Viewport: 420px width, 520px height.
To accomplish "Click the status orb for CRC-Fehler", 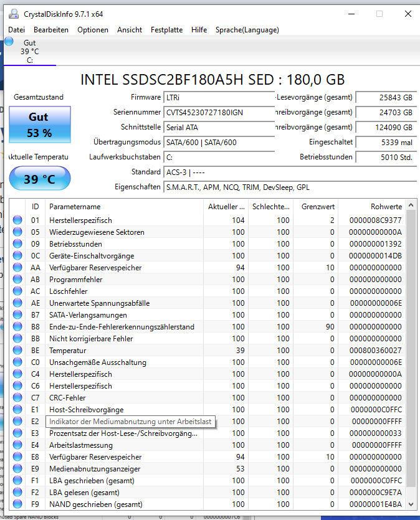I will 17,397.
